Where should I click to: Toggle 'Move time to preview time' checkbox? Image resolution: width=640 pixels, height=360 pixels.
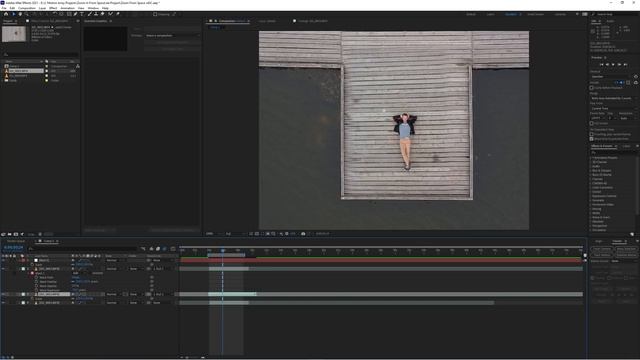591,139
